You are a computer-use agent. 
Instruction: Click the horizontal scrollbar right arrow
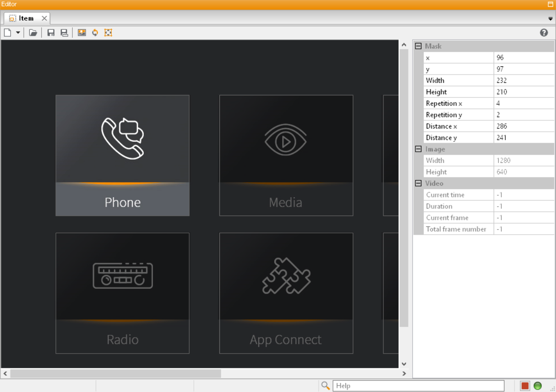tap(404, 374)
